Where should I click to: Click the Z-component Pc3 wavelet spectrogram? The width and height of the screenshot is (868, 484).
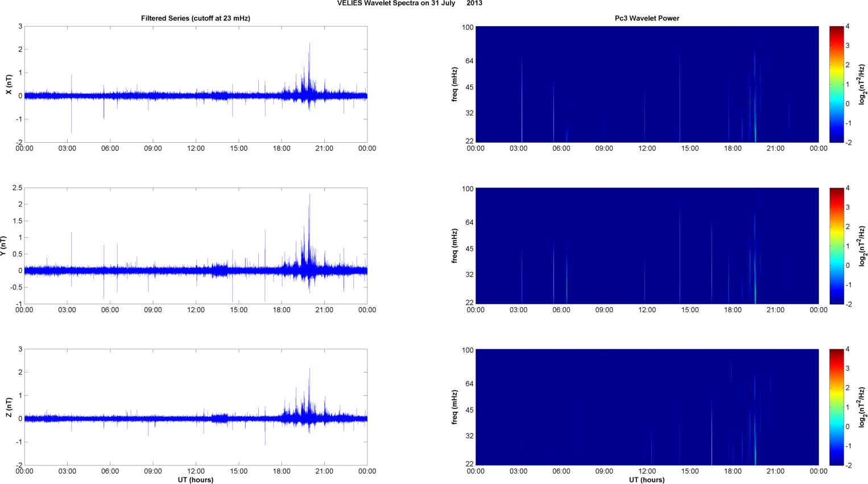(647, 407)
